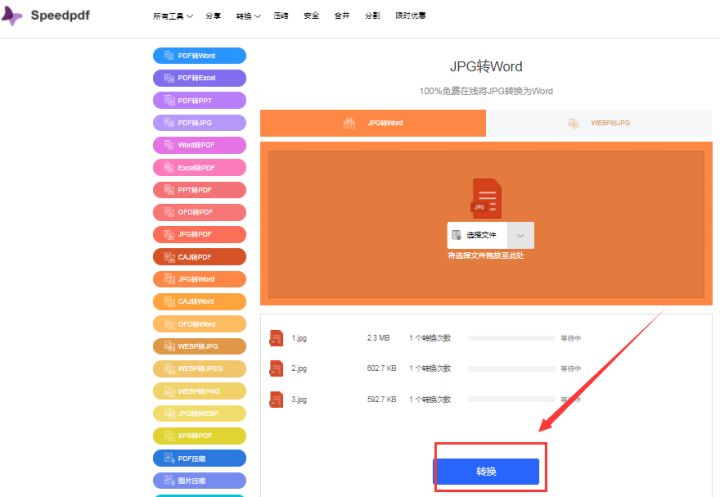Select the Word转PDF tool in the sidebar
The width and height of the screenshot is (720, 497).
coord(199,145)
